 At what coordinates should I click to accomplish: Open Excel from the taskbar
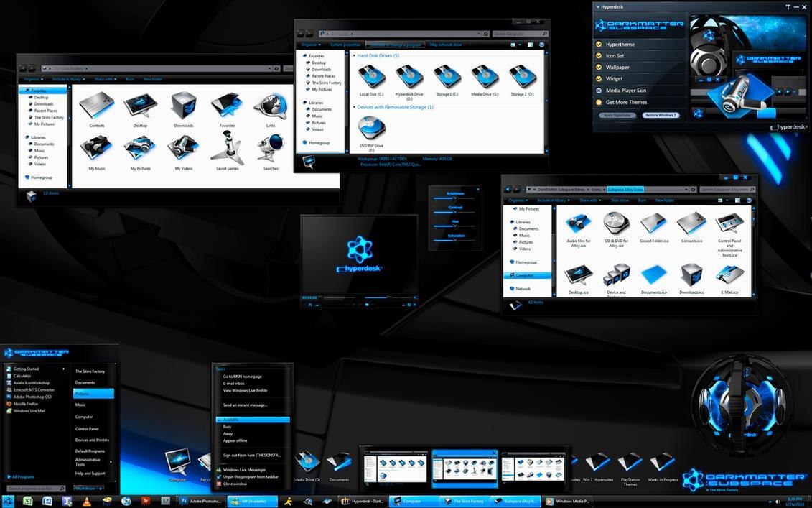coord(27,502)
